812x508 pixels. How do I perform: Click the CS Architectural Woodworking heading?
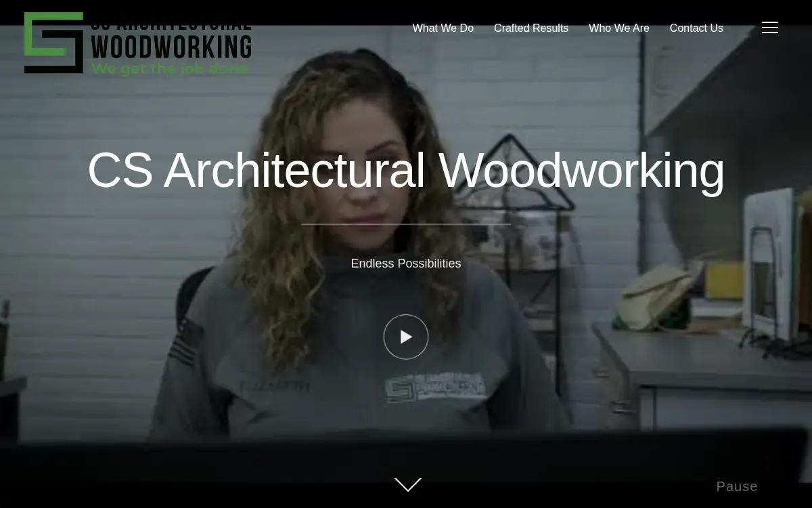tap(406, 170)
